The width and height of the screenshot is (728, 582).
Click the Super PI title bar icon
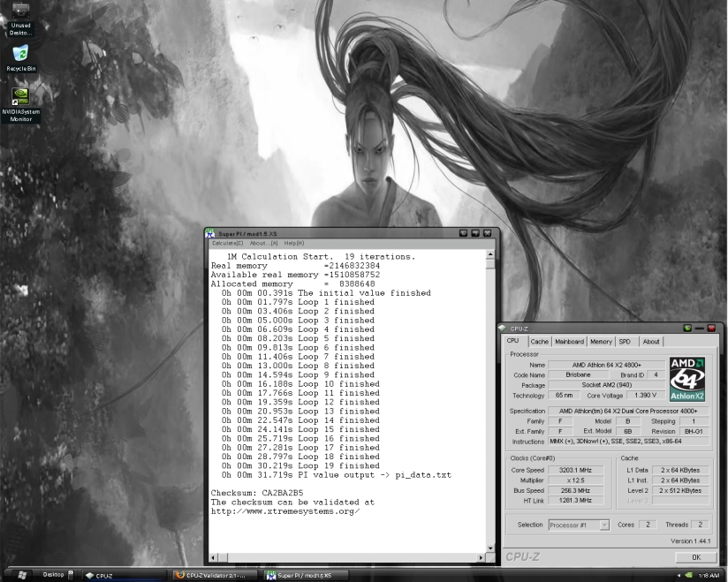[x=211, y=233]
